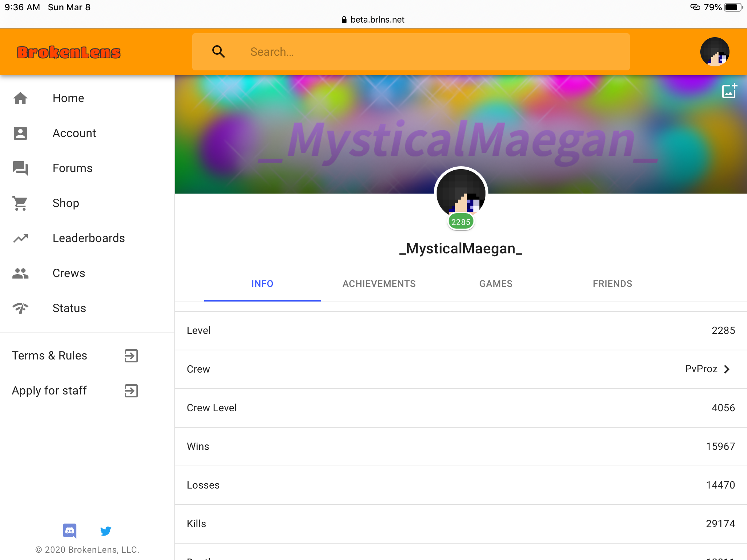The height and width of the screenshot is (560, 747).
Task: Open Leaderboards trending icon
Action: pyautogui.click(x=20, y=238)
